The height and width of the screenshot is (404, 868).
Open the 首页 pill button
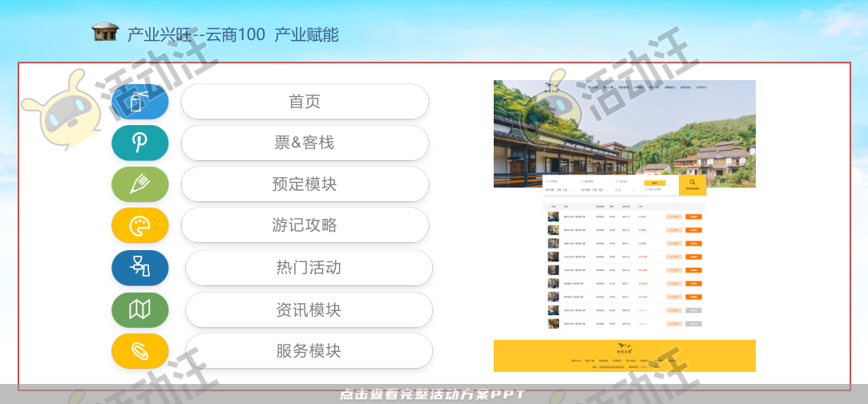[x=305, y=102]
